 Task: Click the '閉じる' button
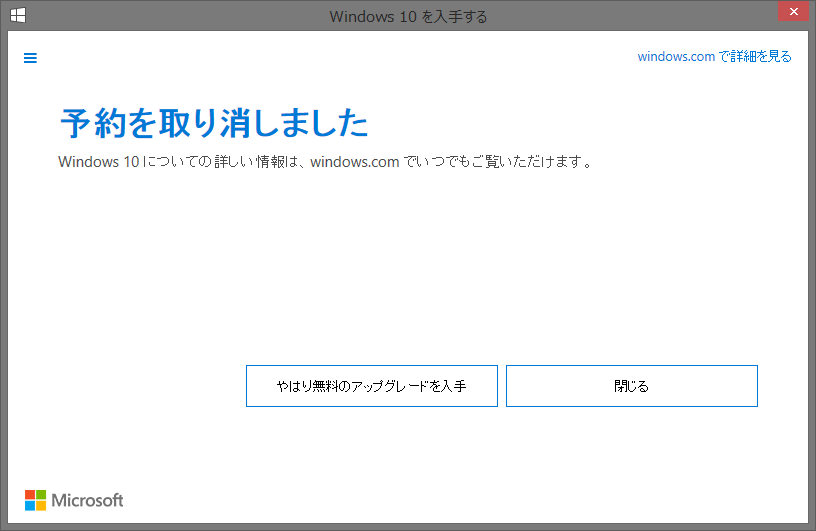[632, 386]
